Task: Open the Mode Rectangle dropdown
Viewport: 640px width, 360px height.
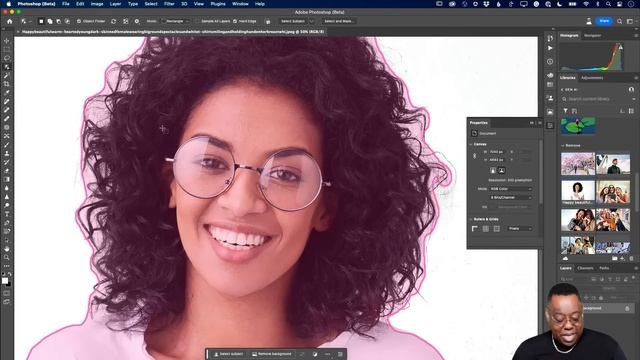Action: pyautogui.click(x=176, y=21)
